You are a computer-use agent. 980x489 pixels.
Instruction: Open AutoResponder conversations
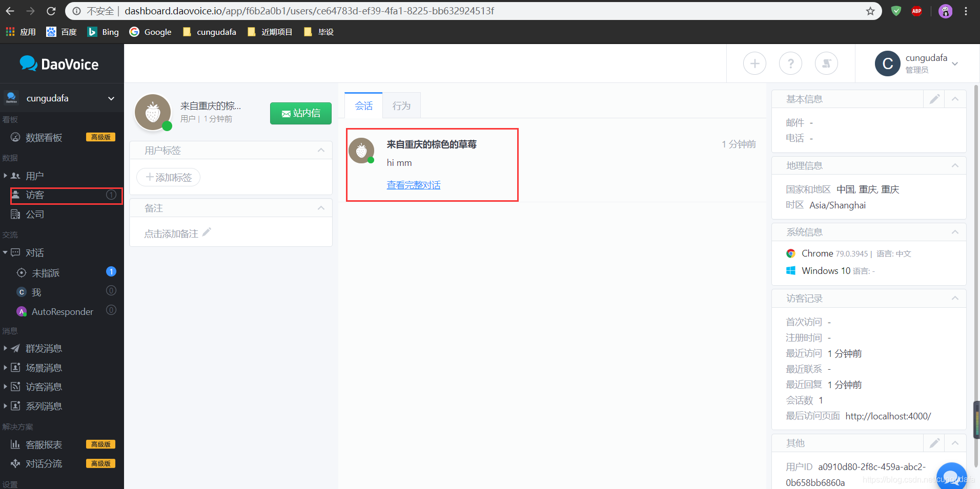[x=62, y=311]
